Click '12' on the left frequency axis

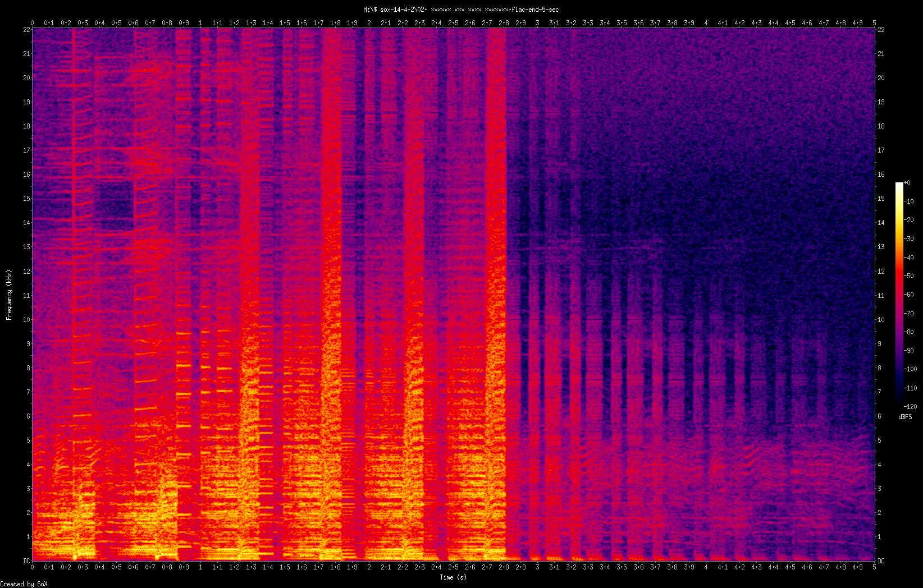[x=26, y=271]
